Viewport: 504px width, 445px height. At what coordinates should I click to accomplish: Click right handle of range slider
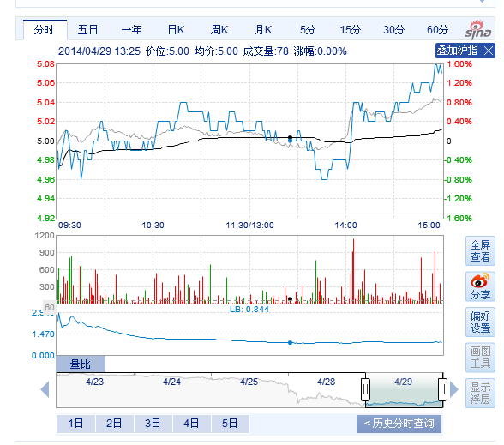[x=442, y=389]
